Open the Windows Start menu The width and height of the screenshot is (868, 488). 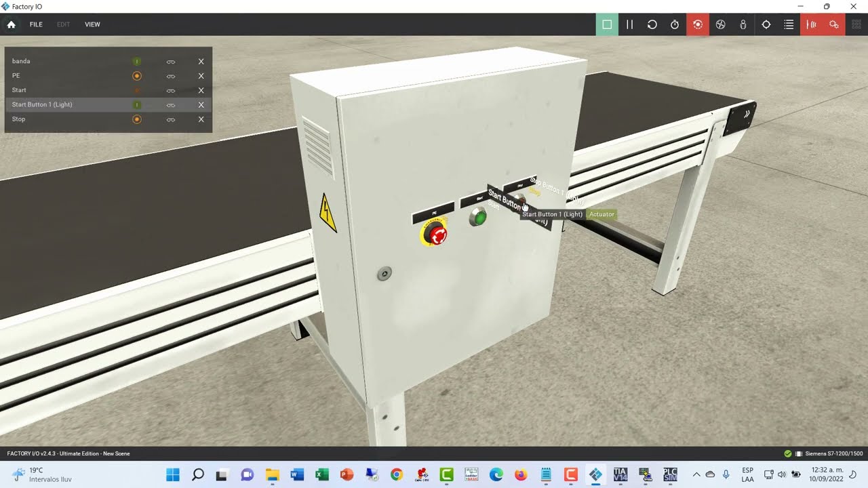[x=173, y=474]
